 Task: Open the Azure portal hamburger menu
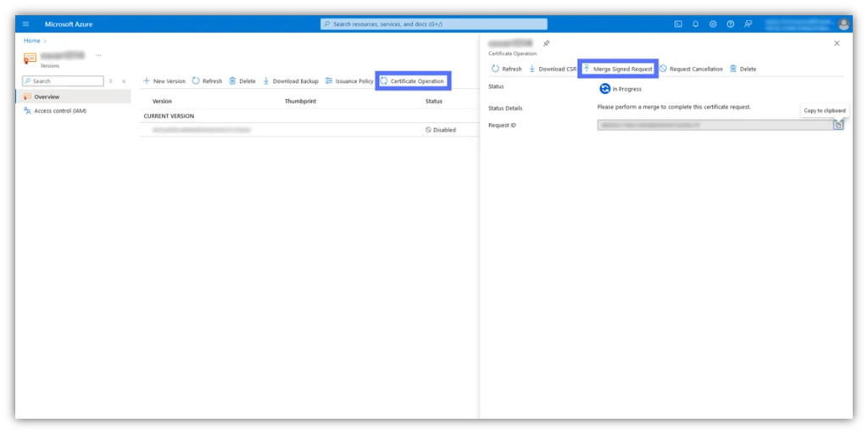25,24
